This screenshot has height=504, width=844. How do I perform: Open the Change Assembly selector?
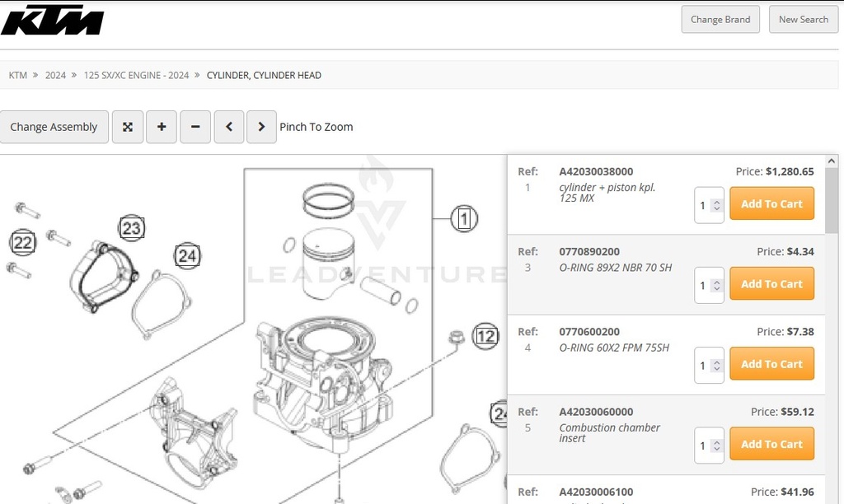[54, 127]
